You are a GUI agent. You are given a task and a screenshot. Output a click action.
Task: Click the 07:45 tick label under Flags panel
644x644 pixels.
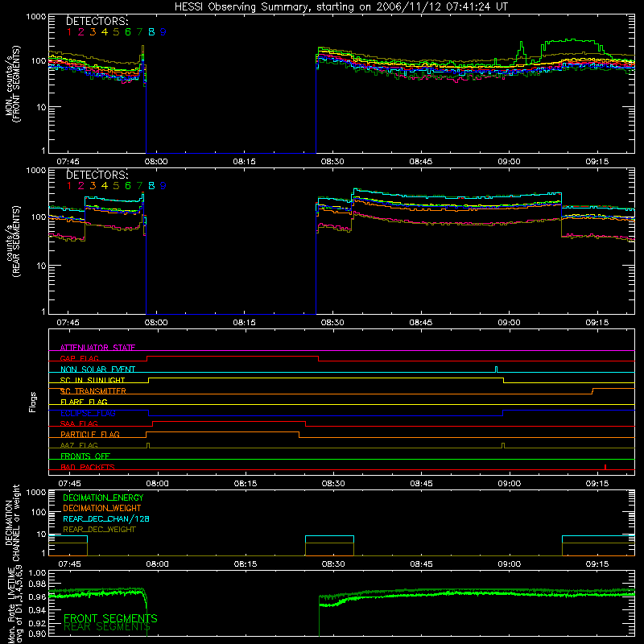[69, 484]
